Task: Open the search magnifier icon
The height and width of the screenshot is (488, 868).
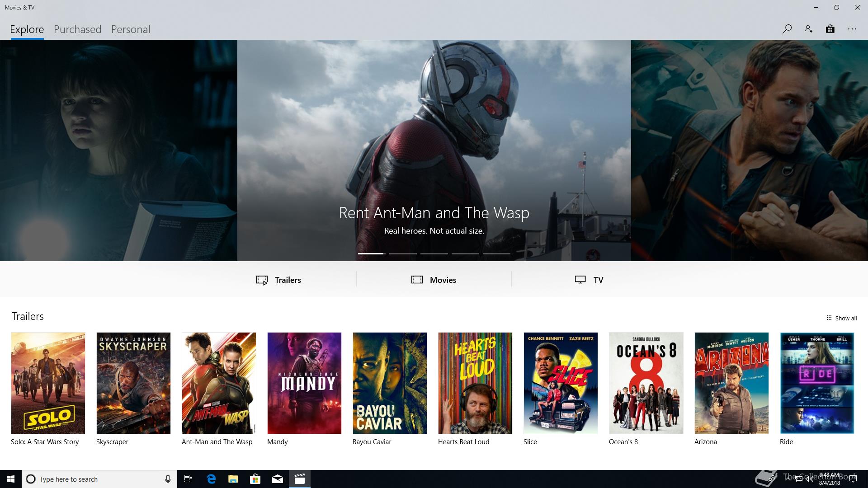Action: click(x=787, y=29)
